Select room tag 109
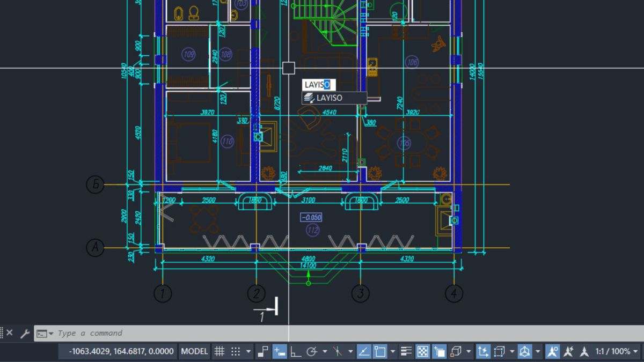The height and width of the screenshot is (362, 644). pyautogui.click(x=188, y=54)
